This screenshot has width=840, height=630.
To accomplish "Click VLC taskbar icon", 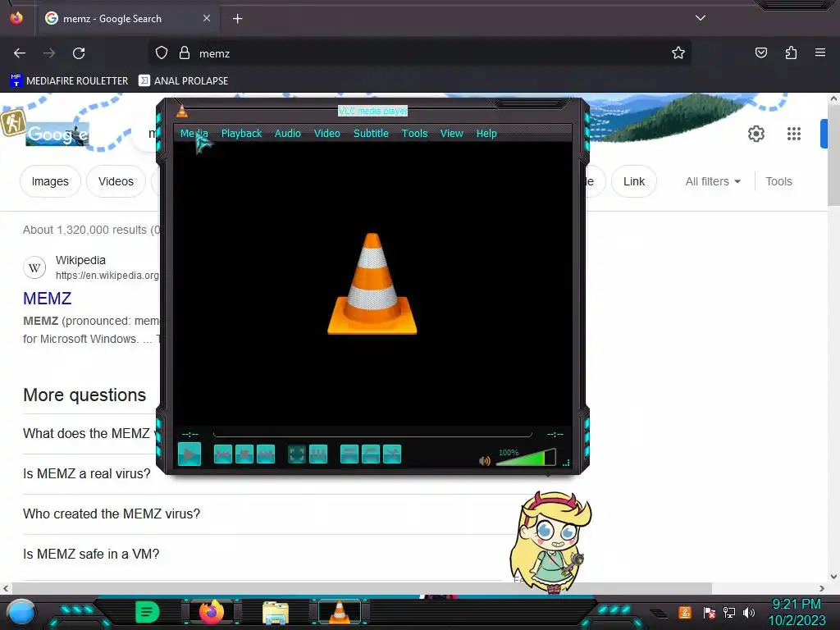I will click(x=339, y=612).
